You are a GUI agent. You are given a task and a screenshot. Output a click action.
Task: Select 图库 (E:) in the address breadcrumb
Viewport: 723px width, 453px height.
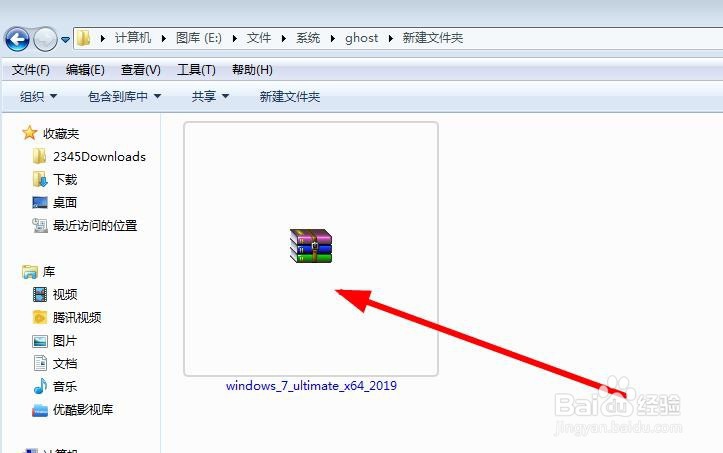coord(199,38)
